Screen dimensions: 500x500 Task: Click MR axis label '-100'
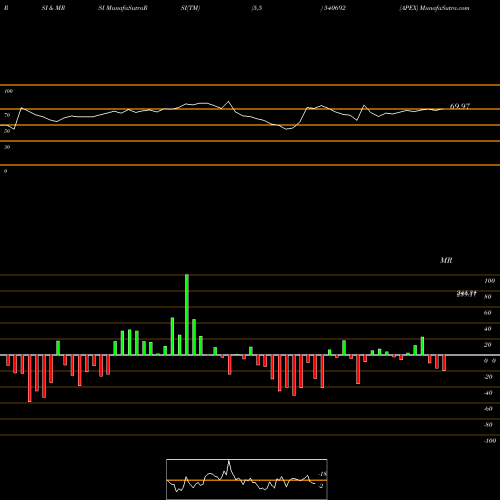pos(490,441)
